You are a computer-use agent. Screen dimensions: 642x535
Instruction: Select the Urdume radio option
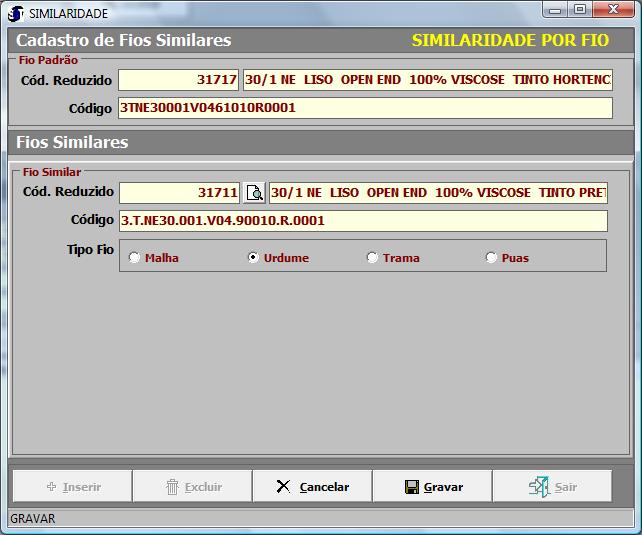(254, 258)
